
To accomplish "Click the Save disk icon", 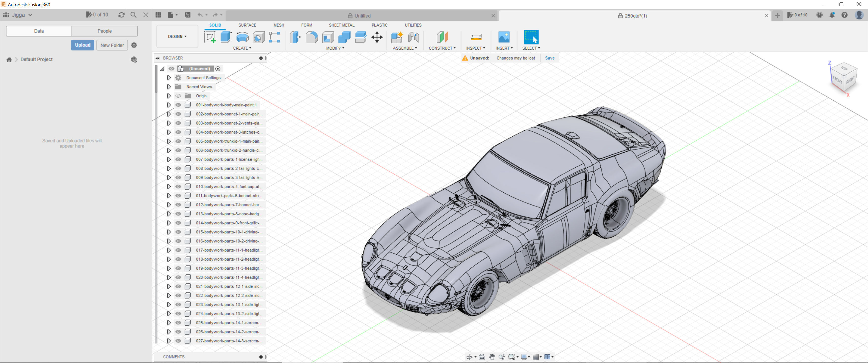I will coord(188,15).
